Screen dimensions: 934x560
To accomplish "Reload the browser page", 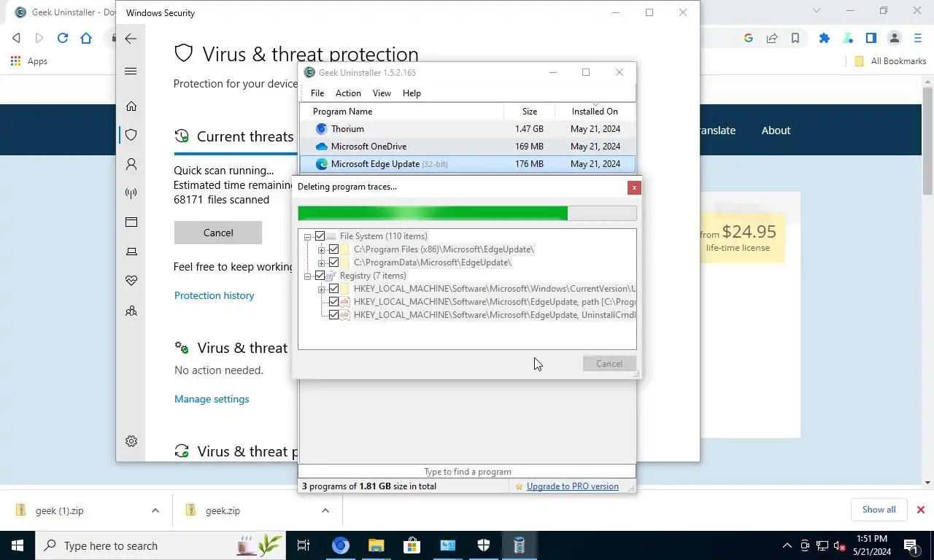I will point(63,38).
